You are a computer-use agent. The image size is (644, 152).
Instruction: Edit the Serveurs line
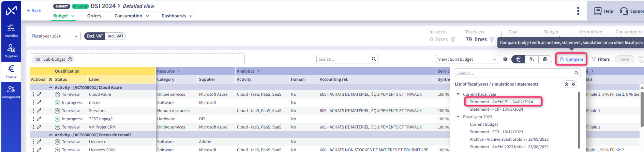(x=39, y=111)
